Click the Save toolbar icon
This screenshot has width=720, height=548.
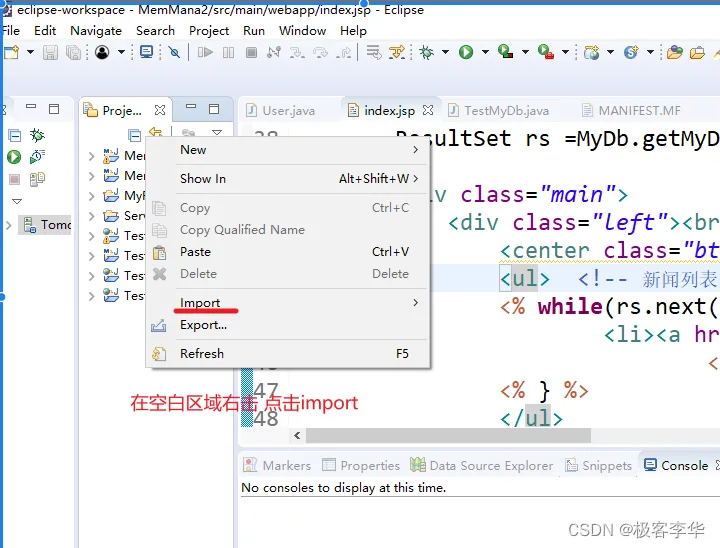50,52
